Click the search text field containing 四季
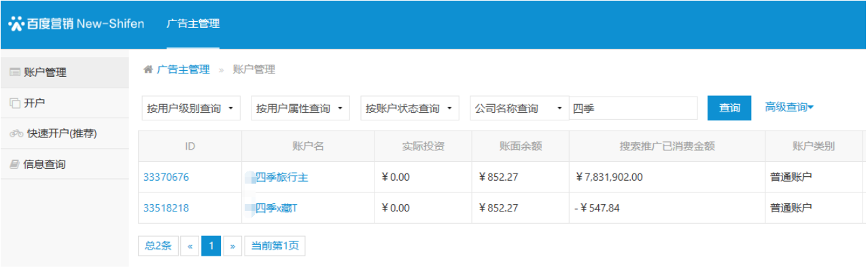The width and height of the screenshot is (868, 270). pos(633,108)
